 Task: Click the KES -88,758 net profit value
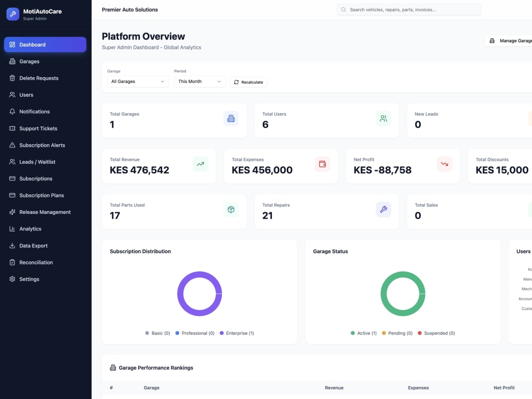tap(383, 170)
